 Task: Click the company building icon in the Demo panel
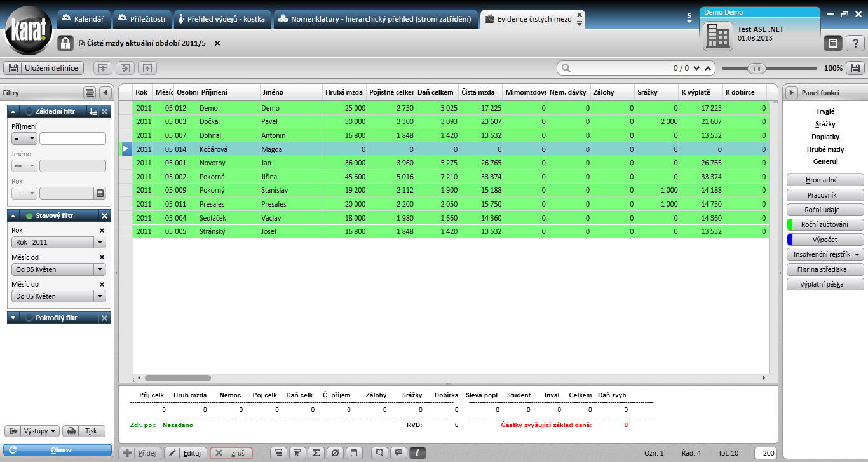[718, 36]
